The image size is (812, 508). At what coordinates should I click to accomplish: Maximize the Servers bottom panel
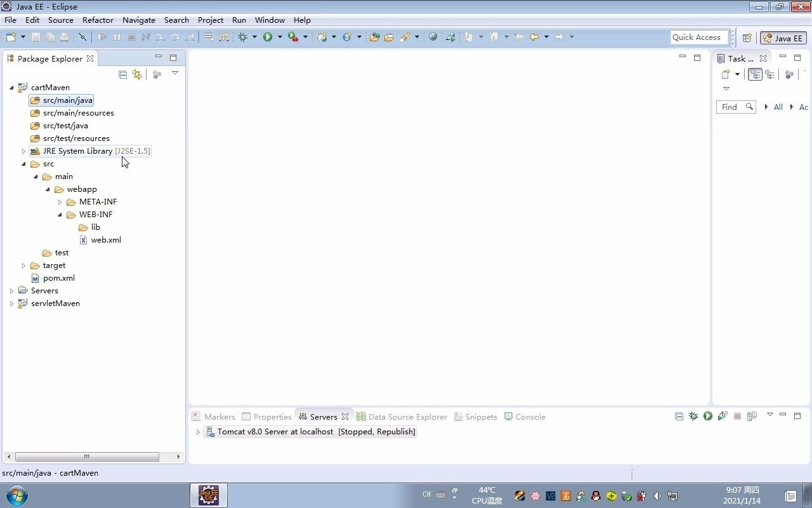click(x=797, y=416)
